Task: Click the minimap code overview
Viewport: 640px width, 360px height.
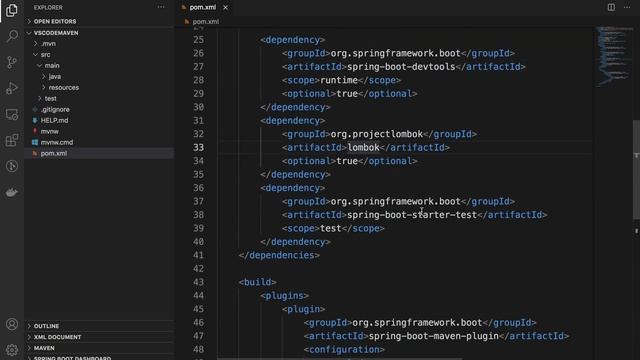Action: point(613,56)
